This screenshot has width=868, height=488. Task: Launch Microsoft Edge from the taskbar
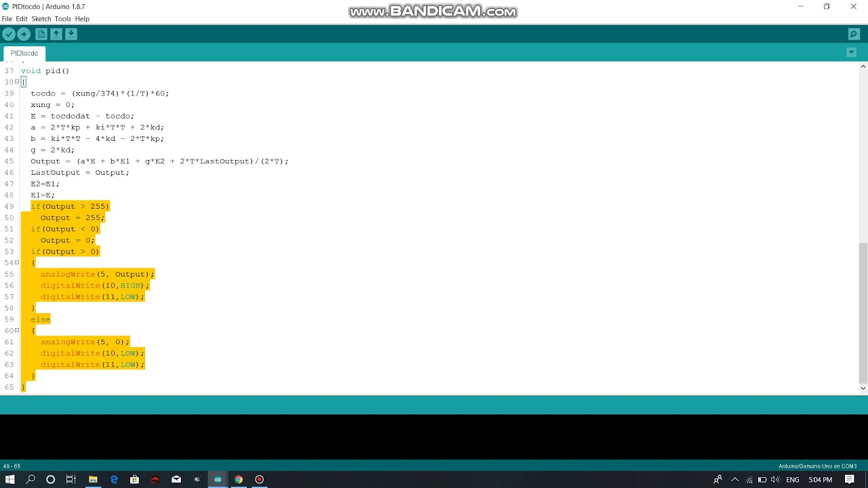[x=114, y=479]
